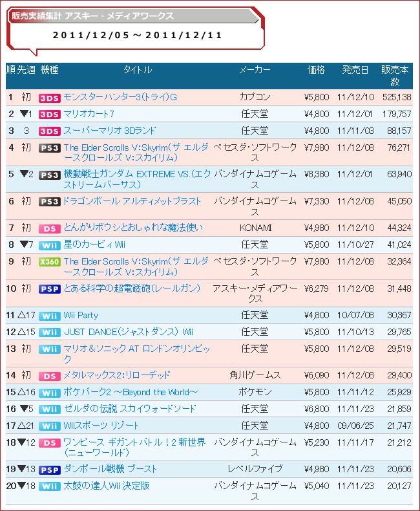This screenshot has height=511, width=420.
Task: Open the ワンピース ギガントバトル!2 新世界 link
Action: 134,447
